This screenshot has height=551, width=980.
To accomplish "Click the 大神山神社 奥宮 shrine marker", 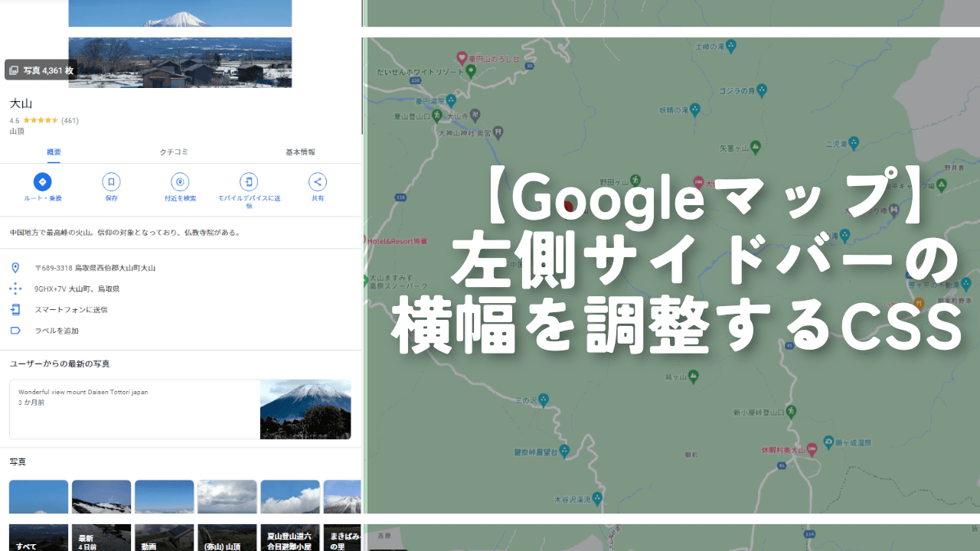I will click(499, 132).
